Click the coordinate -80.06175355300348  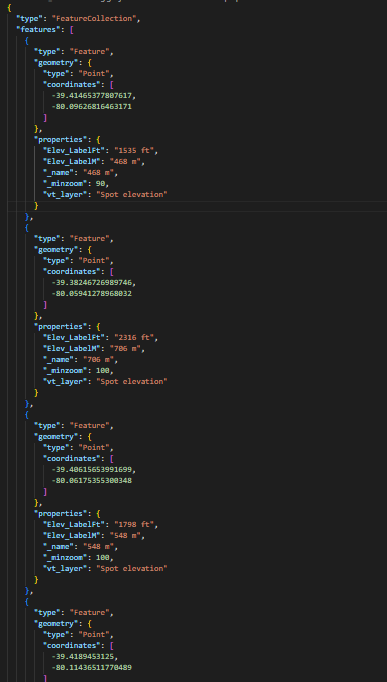pyautogui.click(x=91, y=481)
